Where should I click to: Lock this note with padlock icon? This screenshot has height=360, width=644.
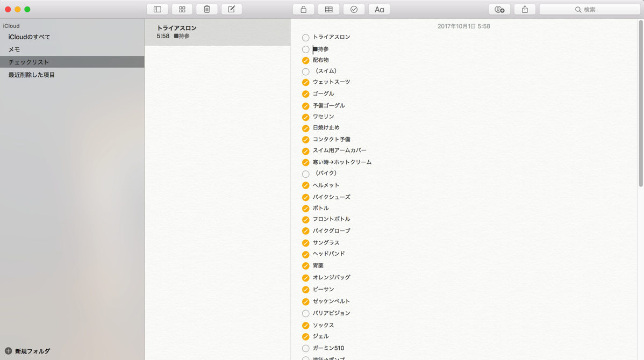(304, 10)
